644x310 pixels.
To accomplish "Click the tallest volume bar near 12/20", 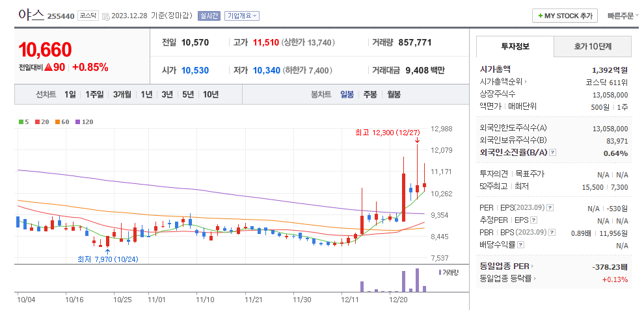I will 417,280.
